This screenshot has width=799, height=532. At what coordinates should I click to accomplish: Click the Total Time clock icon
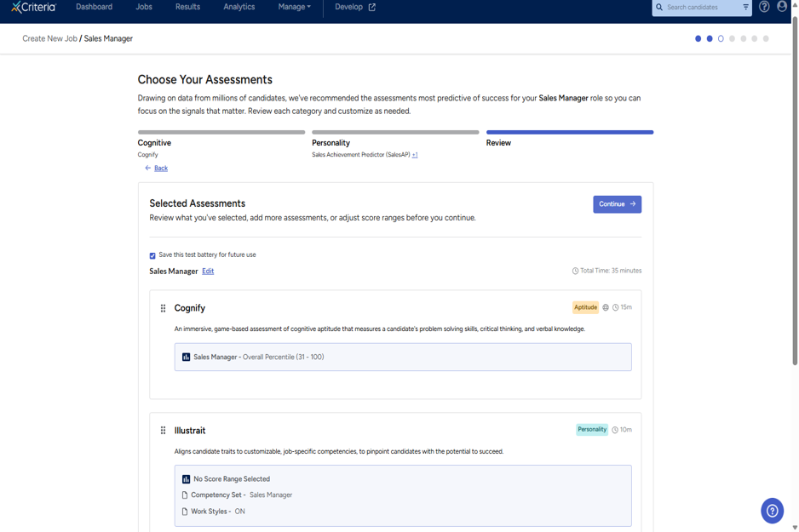click(575, 271)
